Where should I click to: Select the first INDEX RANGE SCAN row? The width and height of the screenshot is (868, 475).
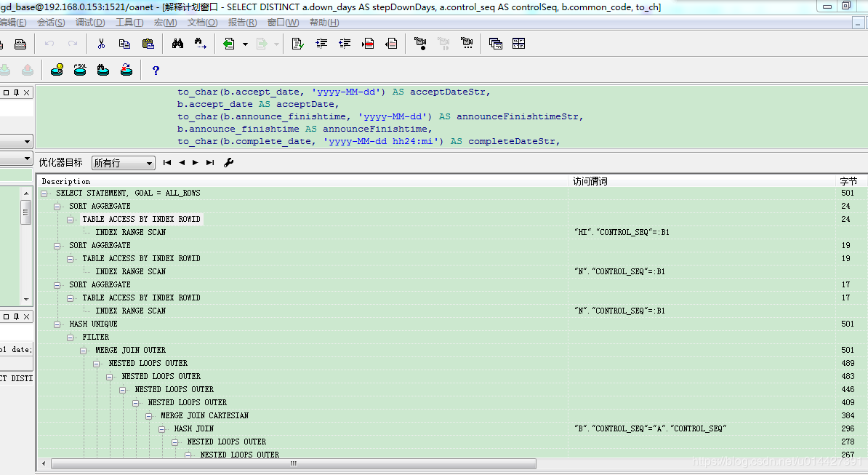tap(131, 233)
